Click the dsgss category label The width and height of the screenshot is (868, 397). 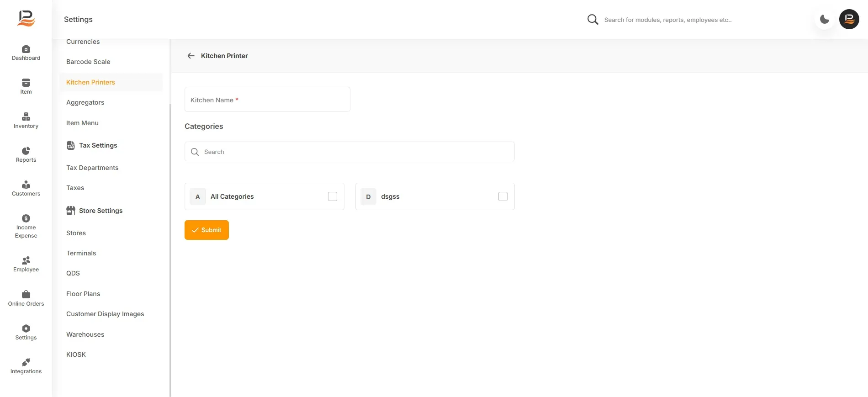click(390, 196)
